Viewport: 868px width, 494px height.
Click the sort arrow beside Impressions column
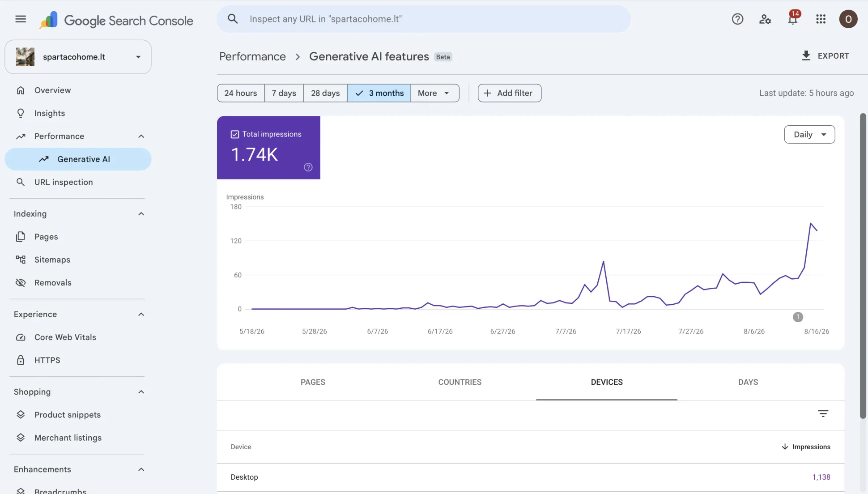[785, 447]
